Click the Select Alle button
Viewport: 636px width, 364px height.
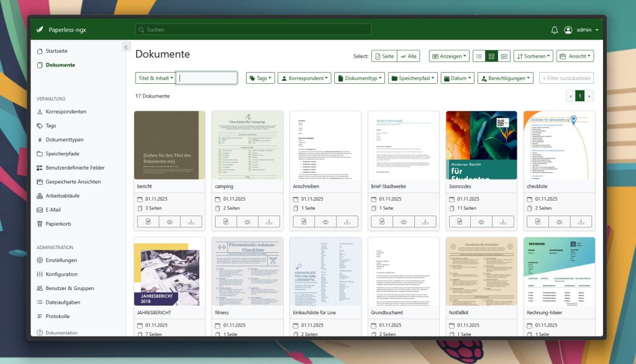408,56
